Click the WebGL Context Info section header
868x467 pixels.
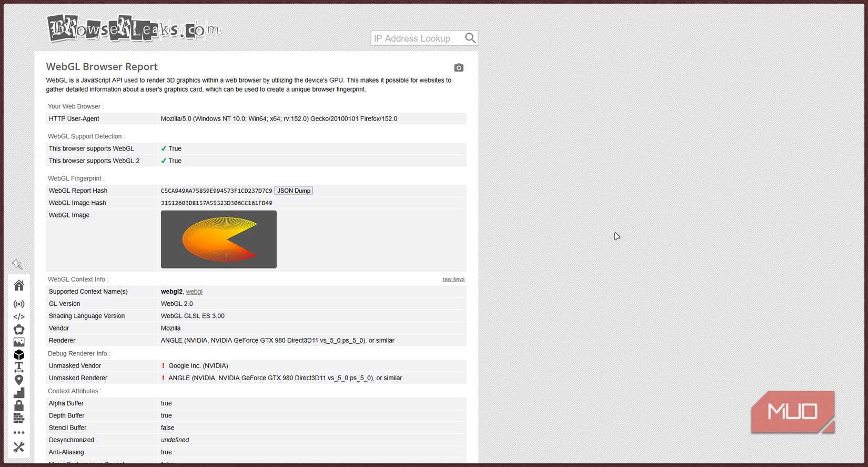78,280
